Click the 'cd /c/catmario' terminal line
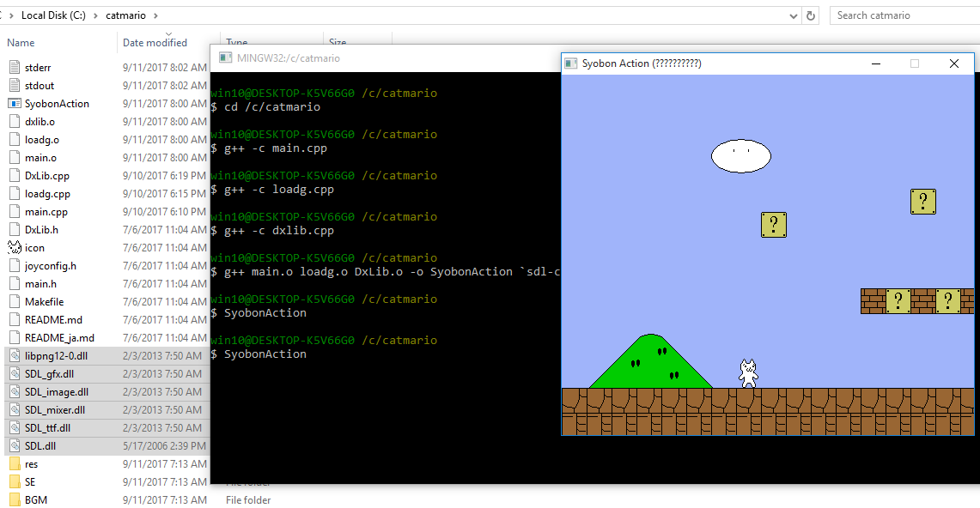This screenshot has height=508, width=980. point(272,107)
